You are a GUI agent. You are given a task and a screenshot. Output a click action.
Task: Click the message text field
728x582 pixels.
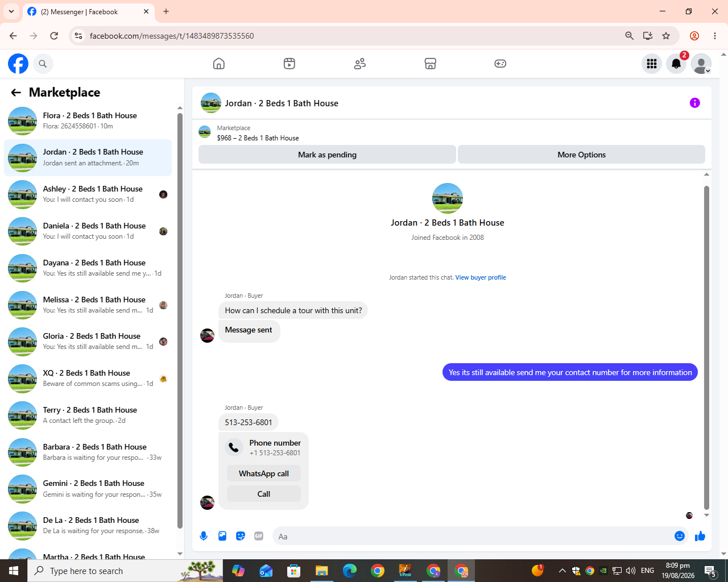click(x=472, y=536)
